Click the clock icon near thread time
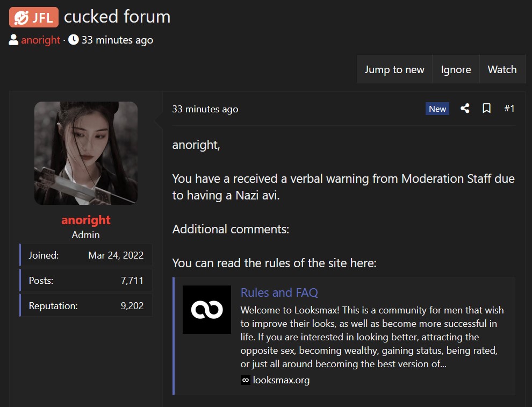 (x=73, y=40)
